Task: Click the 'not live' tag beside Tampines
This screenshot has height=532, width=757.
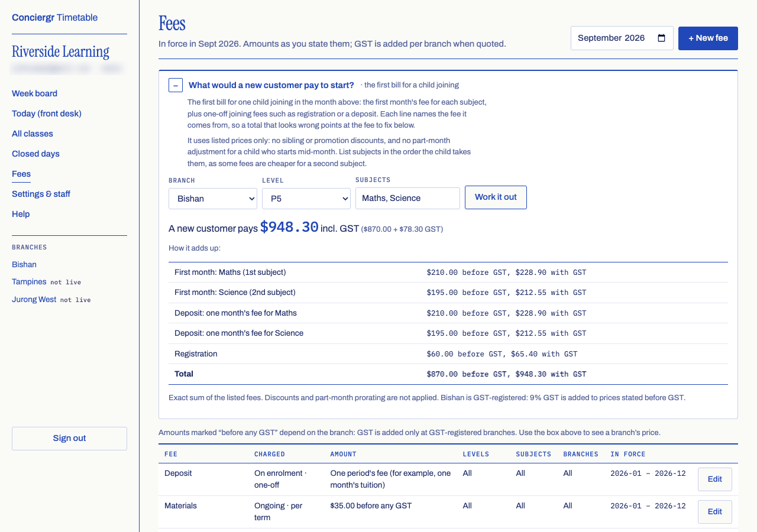Action: click(x=66, y=283)
